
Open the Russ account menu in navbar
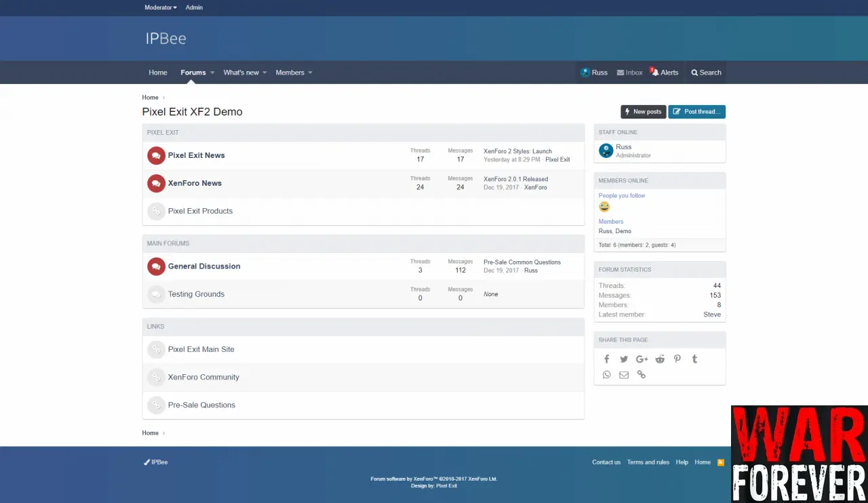(x=594, y=73)
